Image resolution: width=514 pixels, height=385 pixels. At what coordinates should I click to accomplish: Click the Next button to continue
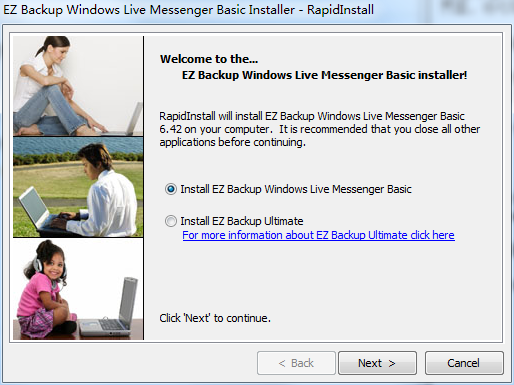click(x=377, y=363)
